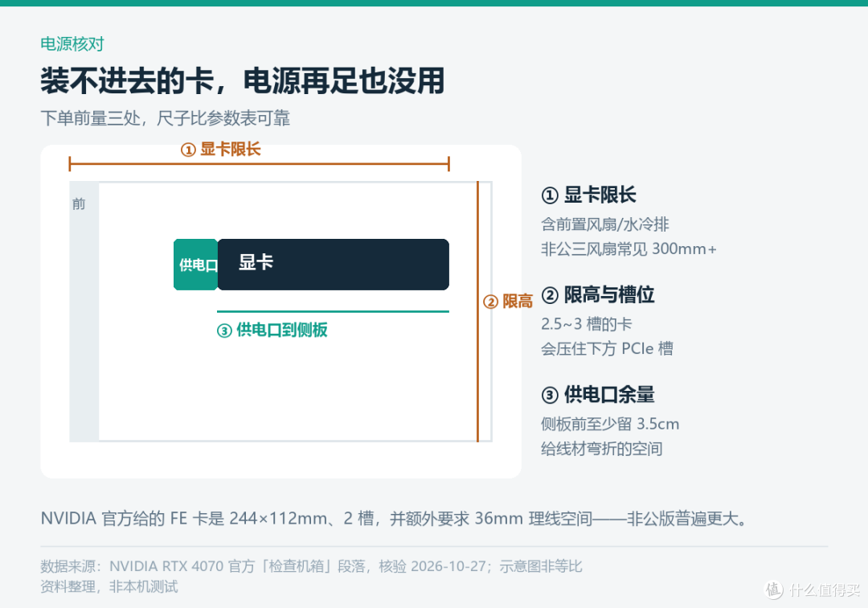Image resolution: width=868 pixels, height=608 pixels.
Task: Click the green '供电口' connector block
Action: click(x=196, y=265)
